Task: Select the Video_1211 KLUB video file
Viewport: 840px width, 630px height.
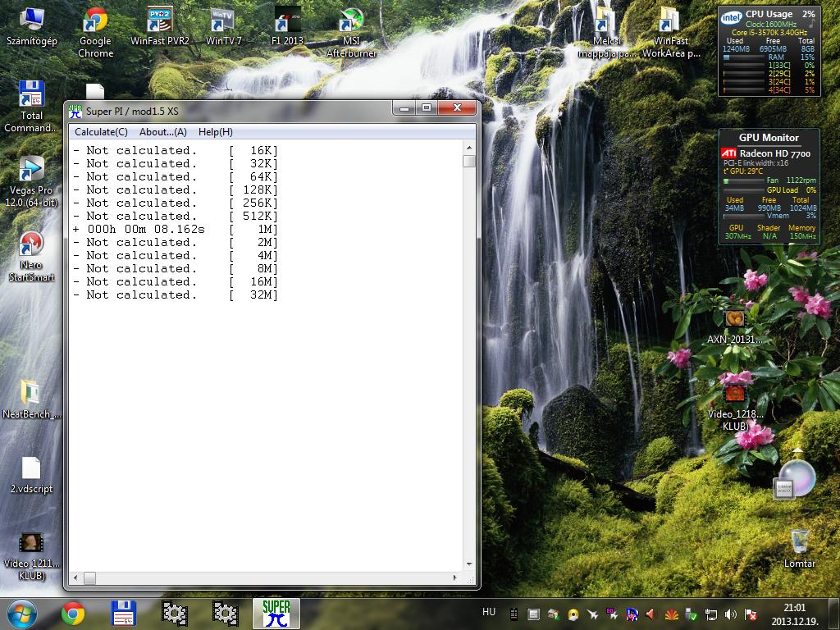Action: 31,556
